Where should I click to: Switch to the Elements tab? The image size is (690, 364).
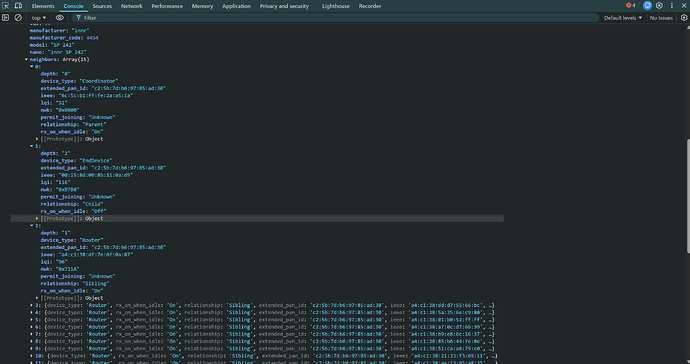pos(43,6)
